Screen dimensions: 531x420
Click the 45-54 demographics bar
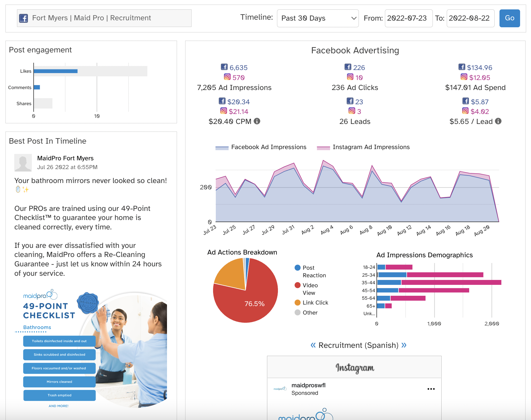click(x=423, y=290)
